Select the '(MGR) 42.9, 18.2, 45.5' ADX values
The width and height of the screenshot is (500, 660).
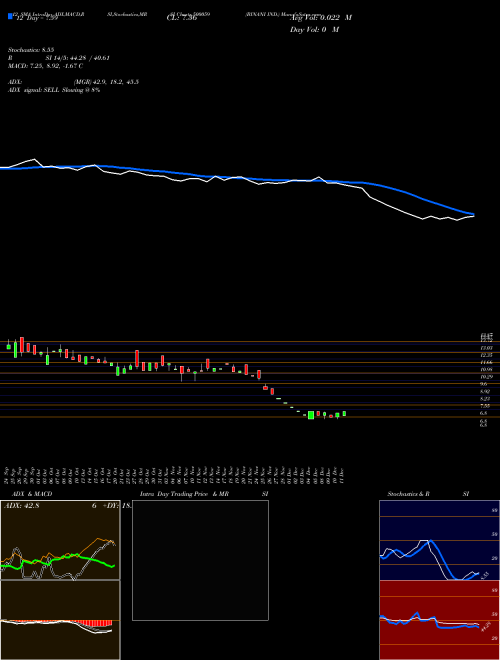pos(106,82)
